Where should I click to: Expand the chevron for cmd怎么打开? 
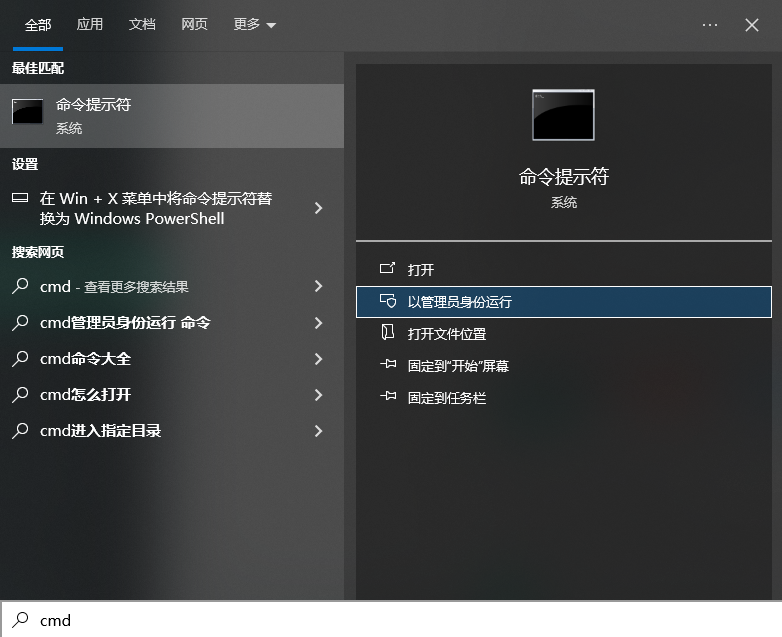[318, 395]
